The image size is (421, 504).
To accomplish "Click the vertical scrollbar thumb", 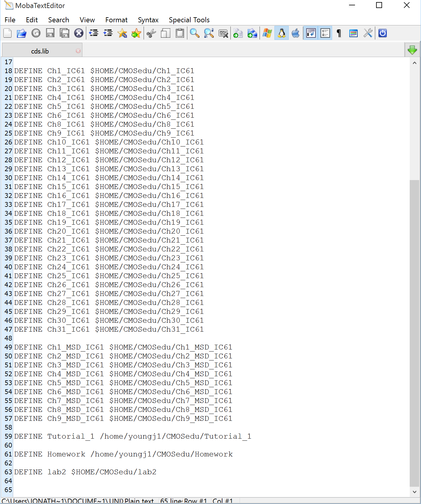I will (x=414, y=333).
